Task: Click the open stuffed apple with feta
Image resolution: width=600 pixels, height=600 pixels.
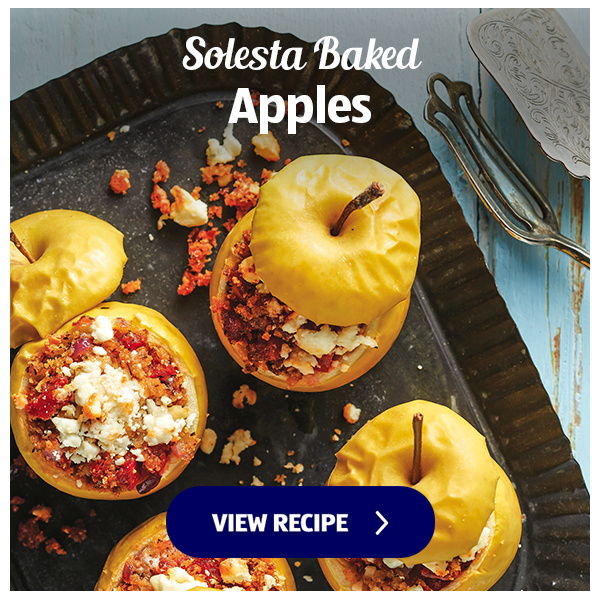Action: click(109, 401)
